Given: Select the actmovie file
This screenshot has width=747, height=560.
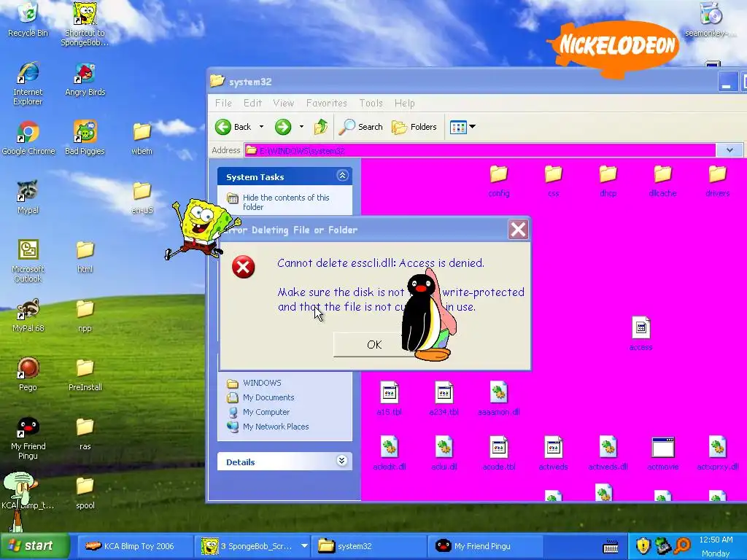Looking at the screenshot, I should click(662, 454).
